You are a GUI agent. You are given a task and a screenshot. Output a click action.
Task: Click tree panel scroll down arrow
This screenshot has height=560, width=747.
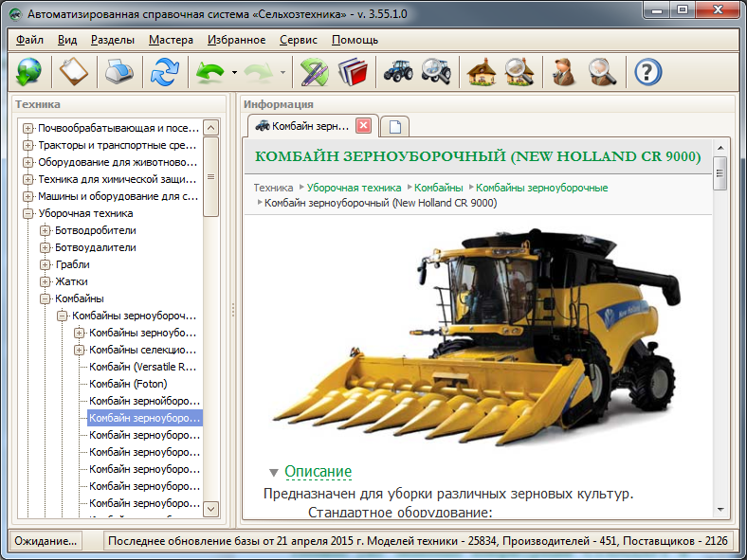211,509
